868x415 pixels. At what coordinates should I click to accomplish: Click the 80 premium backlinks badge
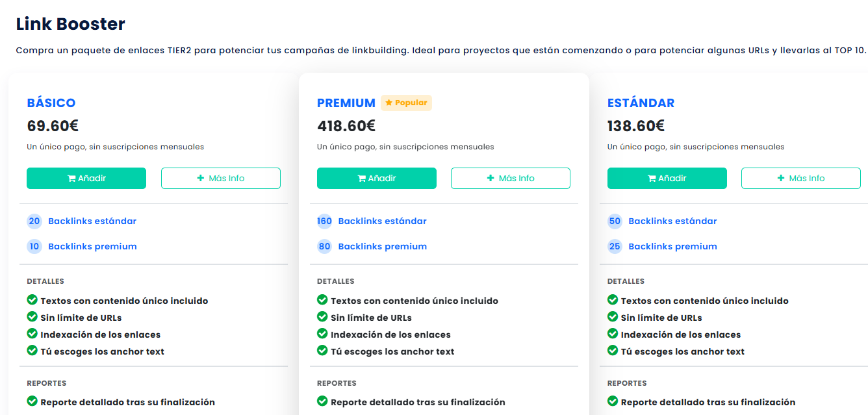pos(324,246)
